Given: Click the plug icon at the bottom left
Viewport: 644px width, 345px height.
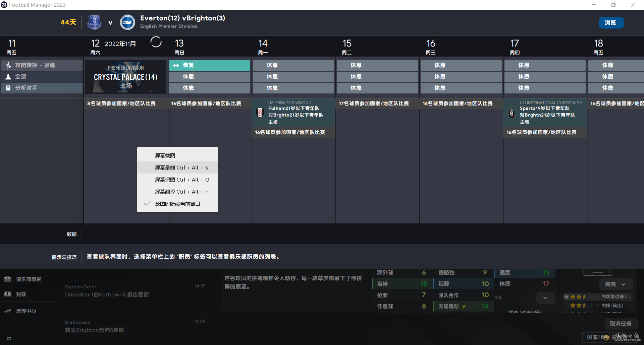Looking at the screenshot, I should 9,339.
